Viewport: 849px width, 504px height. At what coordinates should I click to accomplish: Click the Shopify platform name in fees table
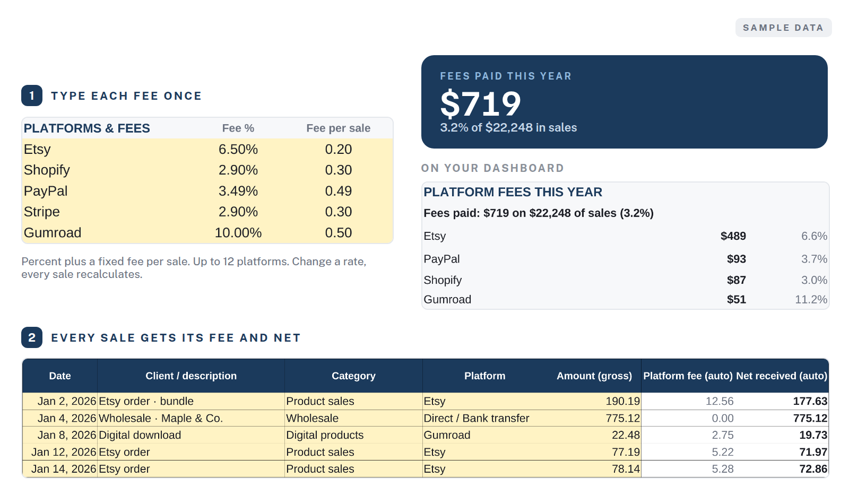pos(47,170)
